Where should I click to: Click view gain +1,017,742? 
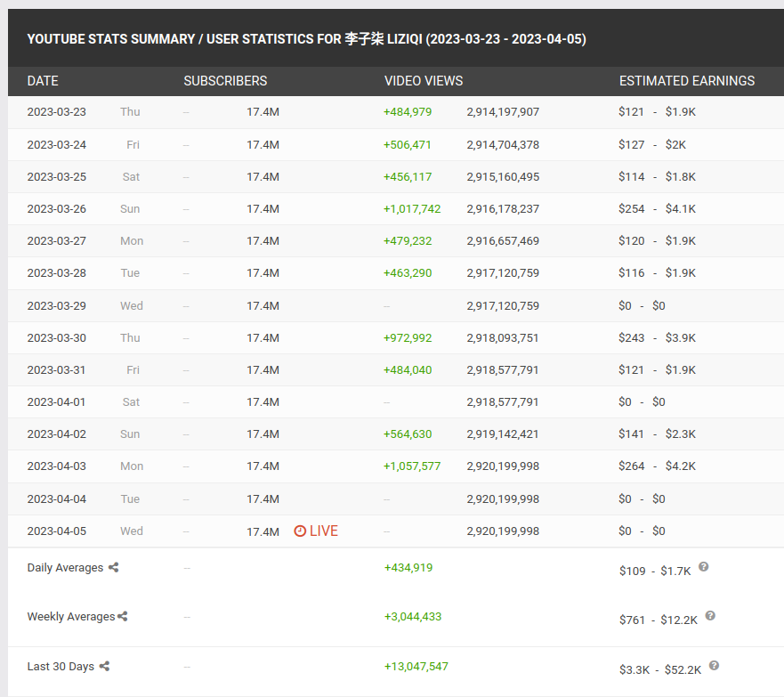(412, 209)
